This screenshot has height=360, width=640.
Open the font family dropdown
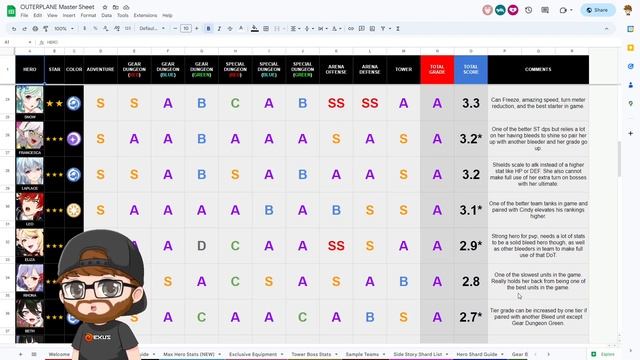point(151,29)
